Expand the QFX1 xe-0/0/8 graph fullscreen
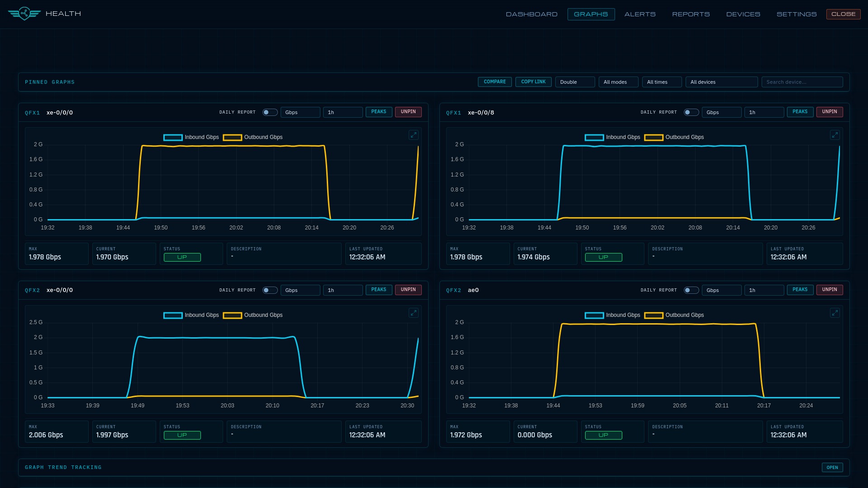Viewport: 868px width, 488px height. (x=835, y=135)
